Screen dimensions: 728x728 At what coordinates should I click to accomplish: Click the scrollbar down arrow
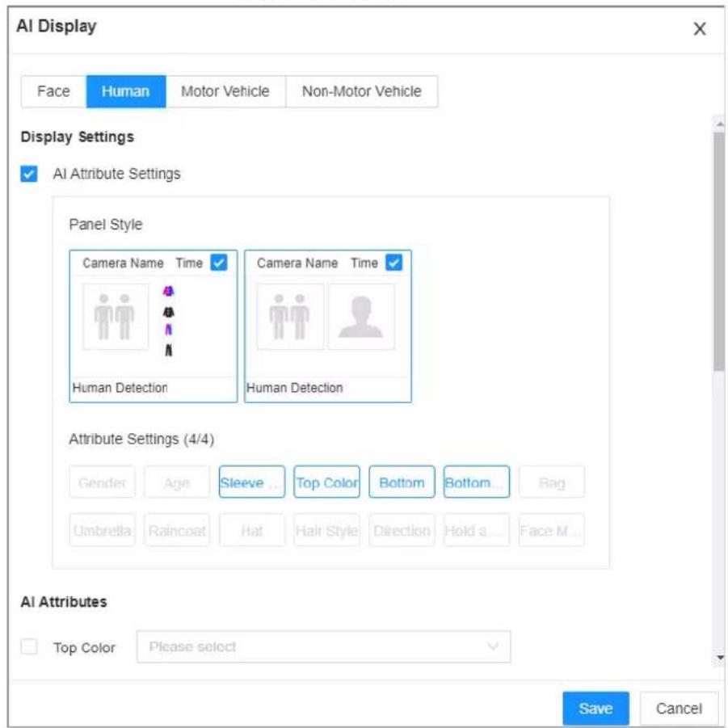[720, 657]
